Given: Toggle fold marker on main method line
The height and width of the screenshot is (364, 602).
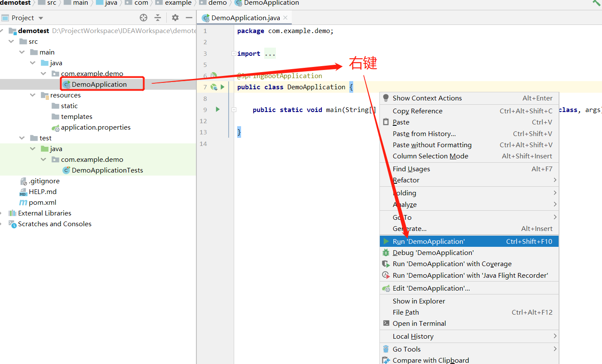Looking at the screenshot, I should pyautogui.click(x=234, y=109).
